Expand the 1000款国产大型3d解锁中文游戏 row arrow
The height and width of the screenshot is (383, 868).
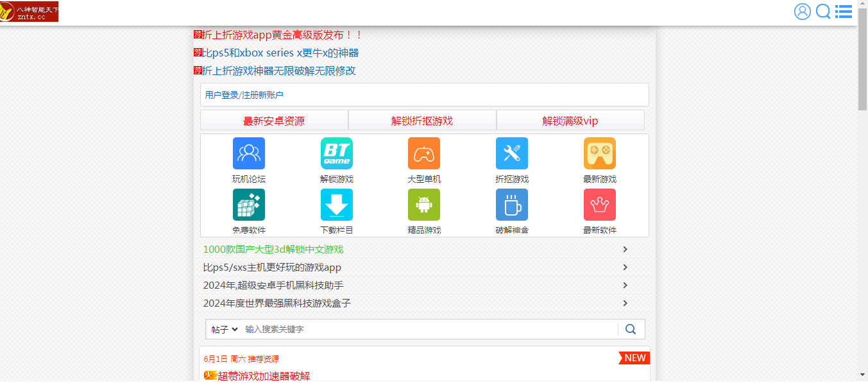[x=625, y=250]
